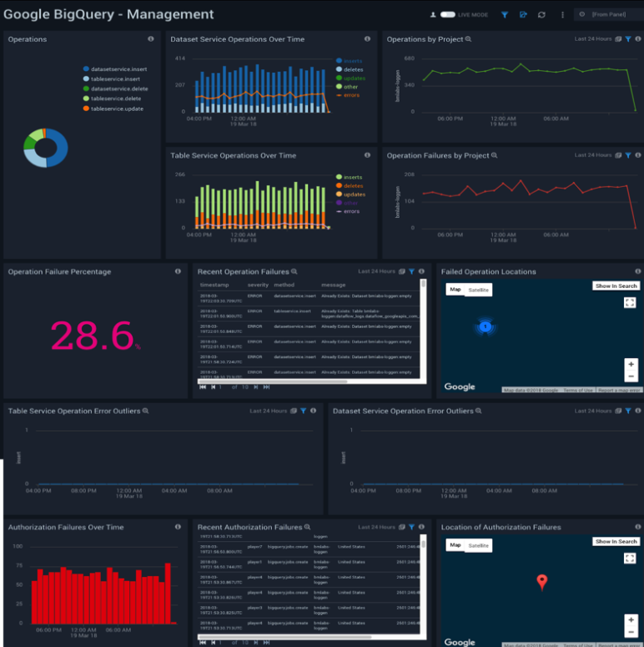Open Recent Operation Failures magnifier icon
The width and height of the screenshot is (644, 647).
click(x=294, y=271)
